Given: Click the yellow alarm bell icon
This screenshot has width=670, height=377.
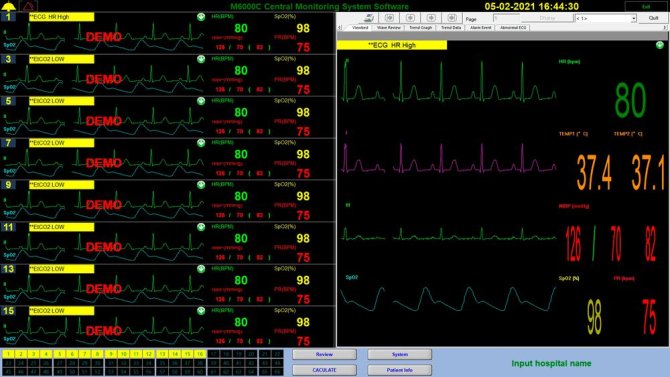Looking at the screenshot, I should [x=9, y=6].
